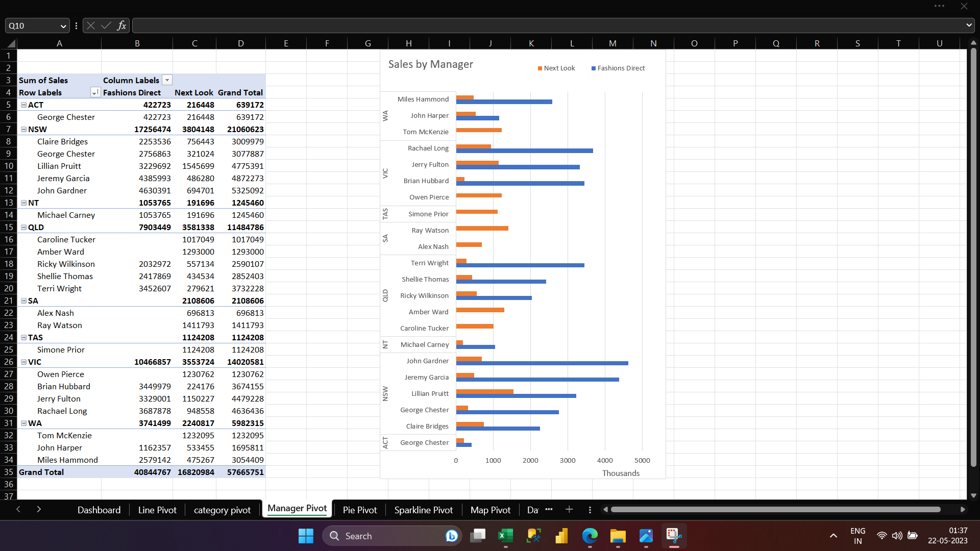Screen dimensions: 980x551
Task: Click the right sheet navigation arrow
Action: [x=38, y=509]
